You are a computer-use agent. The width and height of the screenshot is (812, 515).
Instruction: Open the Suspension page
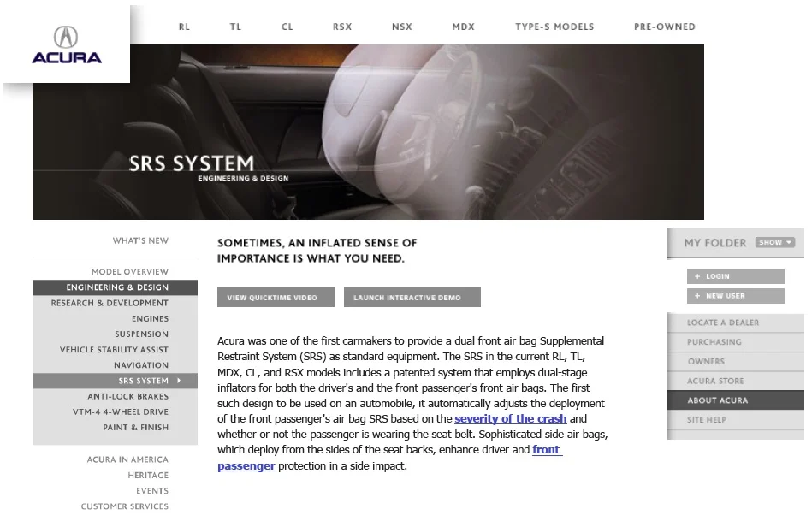click(x=142, y=334)
